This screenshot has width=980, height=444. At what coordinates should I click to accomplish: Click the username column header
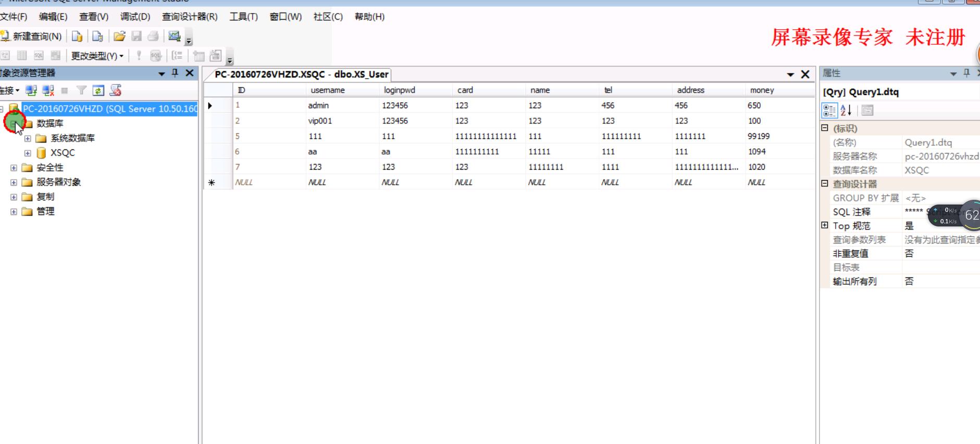click(342, 90)
